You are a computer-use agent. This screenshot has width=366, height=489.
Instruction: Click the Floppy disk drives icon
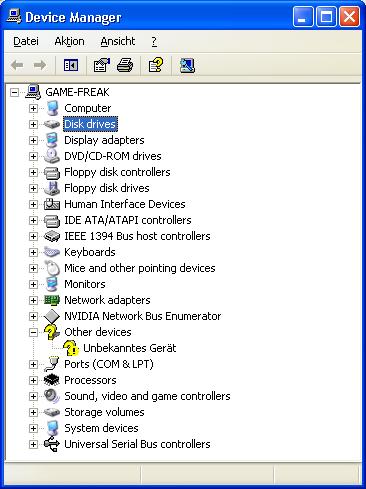click(52, 188)
